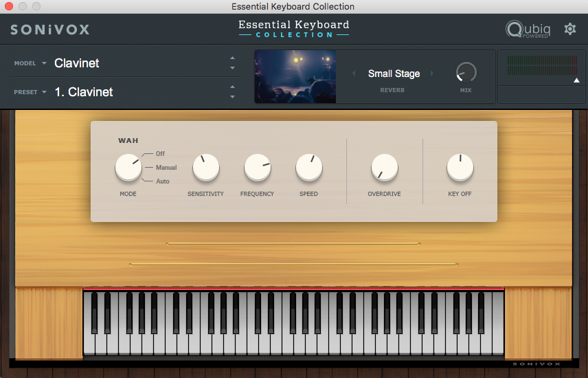Click the Qubiq Powered logo

click(x=528, y=30)
